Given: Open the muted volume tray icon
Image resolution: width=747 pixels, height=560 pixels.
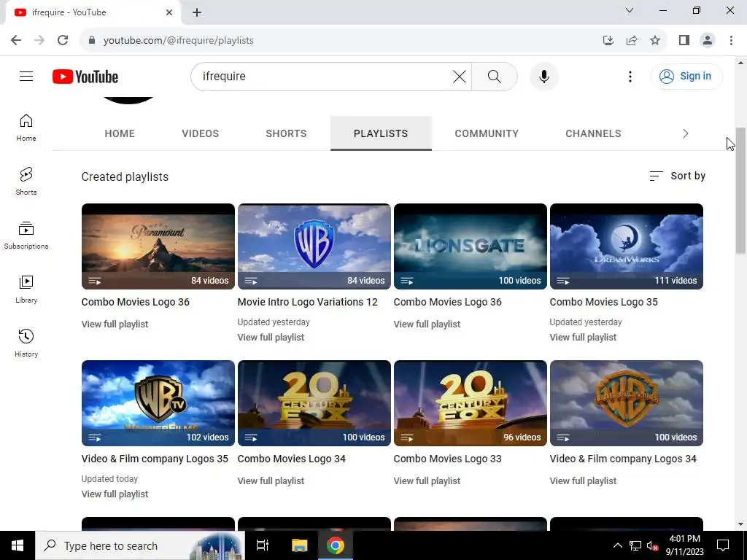Looking at the screenshot, I should (652, 545).
